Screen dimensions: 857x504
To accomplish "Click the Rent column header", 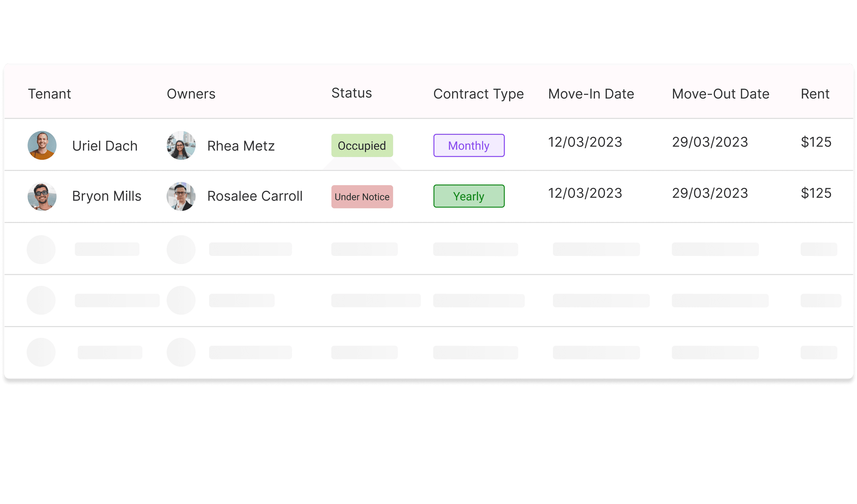I will point(815,94).
